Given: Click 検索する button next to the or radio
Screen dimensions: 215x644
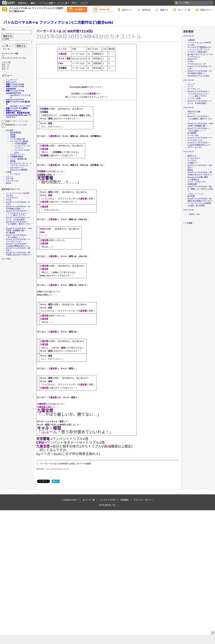Looking at the screenshot, I should (21, 46).
